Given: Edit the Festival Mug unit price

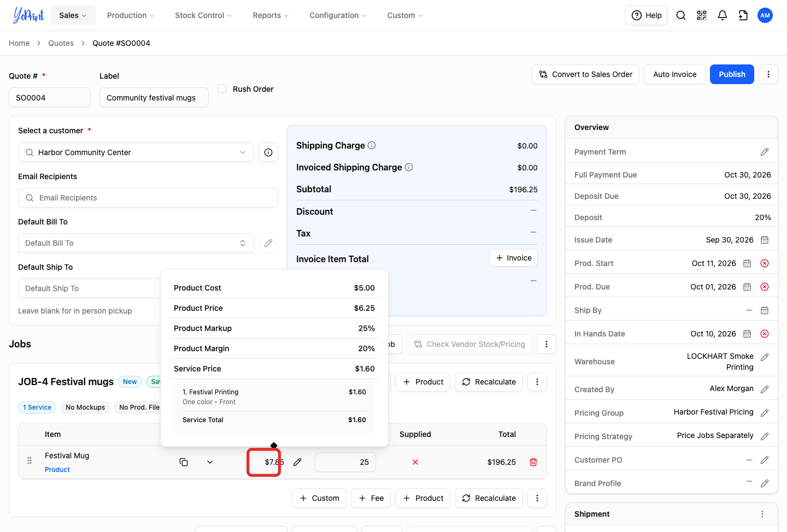Looking at the screenshot, I should click(297, 462).
